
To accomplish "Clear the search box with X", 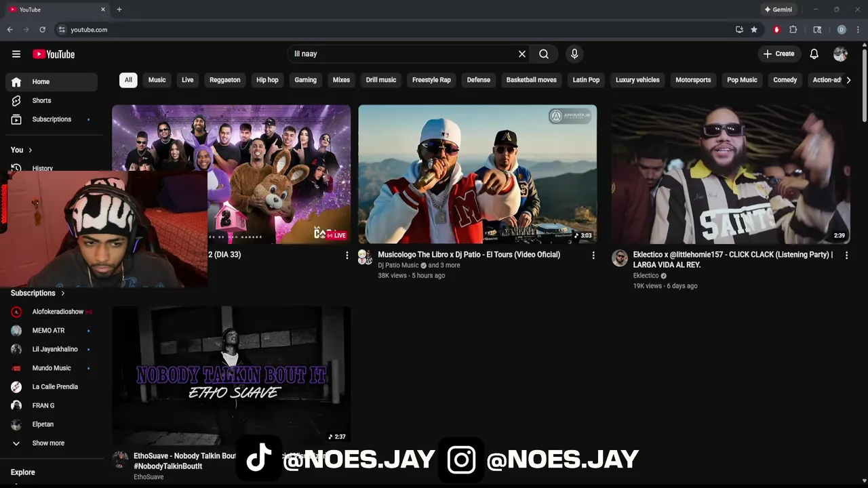I will pyautogui.click(x=522, y=54).
